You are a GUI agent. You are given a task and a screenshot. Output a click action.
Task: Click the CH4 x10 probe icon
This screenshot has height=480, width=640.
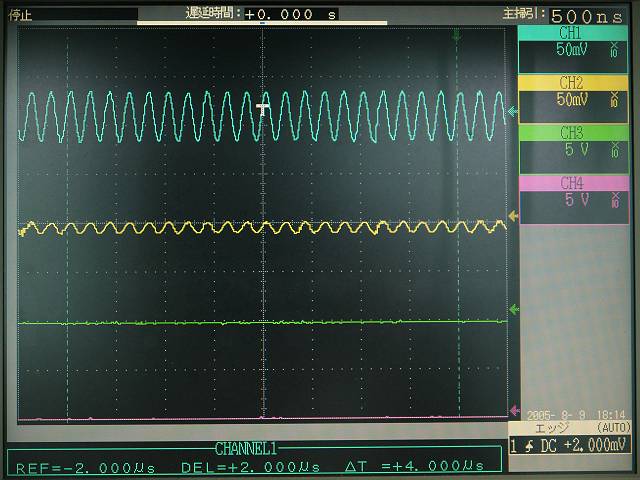(613, 200)
